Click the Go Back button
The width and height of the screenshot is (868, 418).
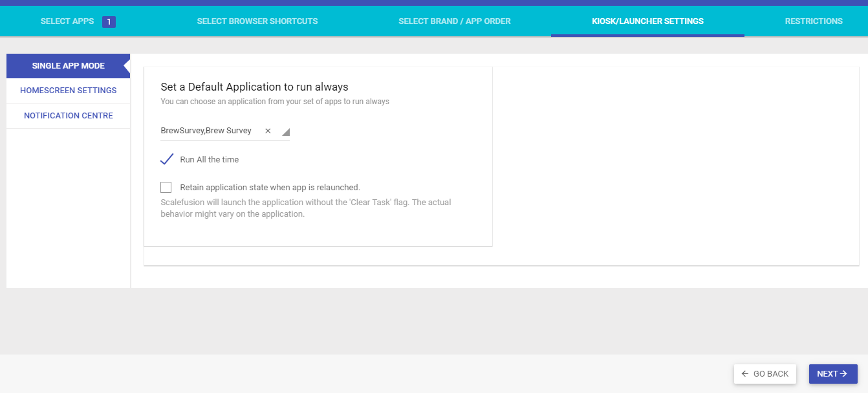coord(765,374)
